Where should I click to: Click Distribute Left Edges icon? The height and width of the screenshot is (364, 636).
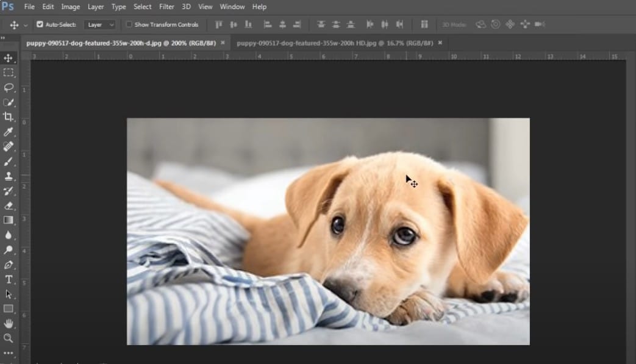tap(370, 25)
